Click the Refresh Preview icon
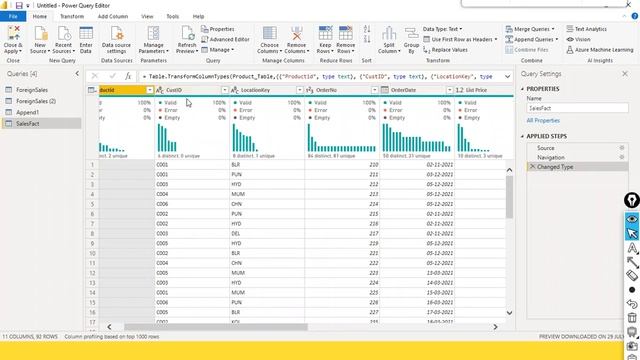 coord(187,33)
